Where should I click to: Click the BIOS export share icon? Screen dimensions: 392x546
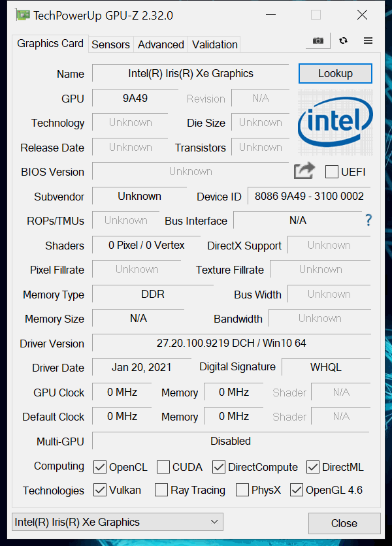(304, 171)
